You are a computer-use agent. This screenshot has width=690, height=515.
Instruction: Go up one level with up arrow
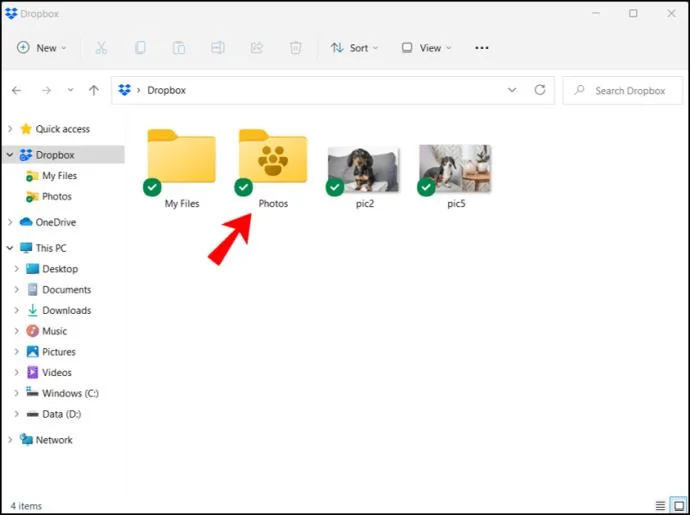click(94, 90)
